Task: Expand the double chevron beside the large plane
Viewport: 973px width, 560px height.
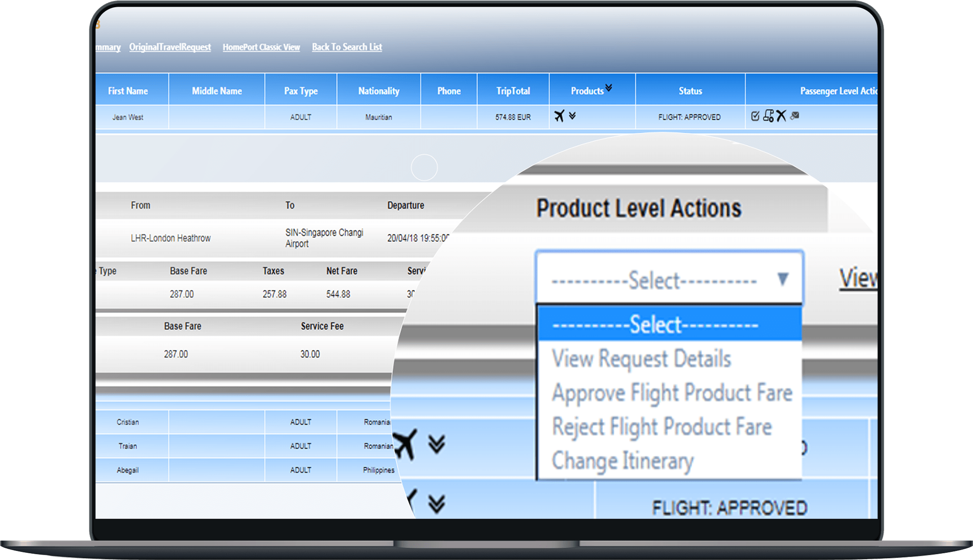Action: [436, 444]
